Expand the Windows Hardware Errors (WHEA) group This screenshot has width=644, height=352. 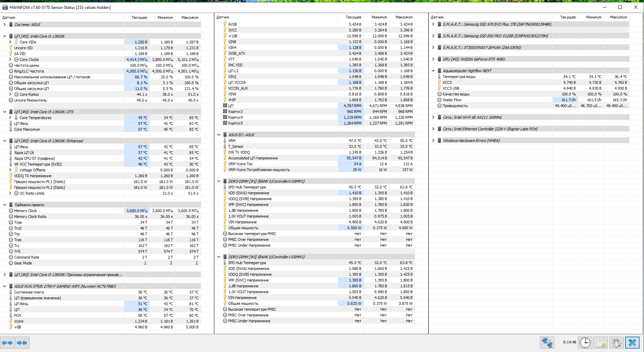pyautogui.click(x=433, y=141)
